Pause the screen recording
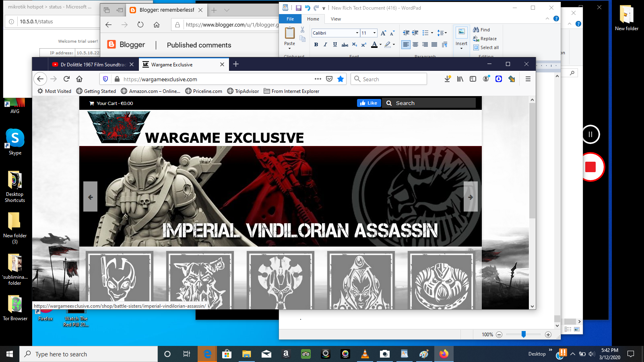 590,134
